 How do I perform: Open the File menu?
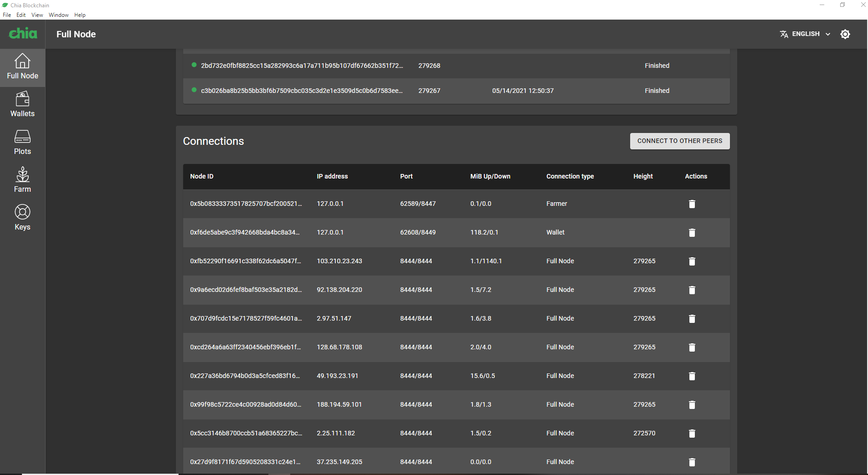coord(7,15)
